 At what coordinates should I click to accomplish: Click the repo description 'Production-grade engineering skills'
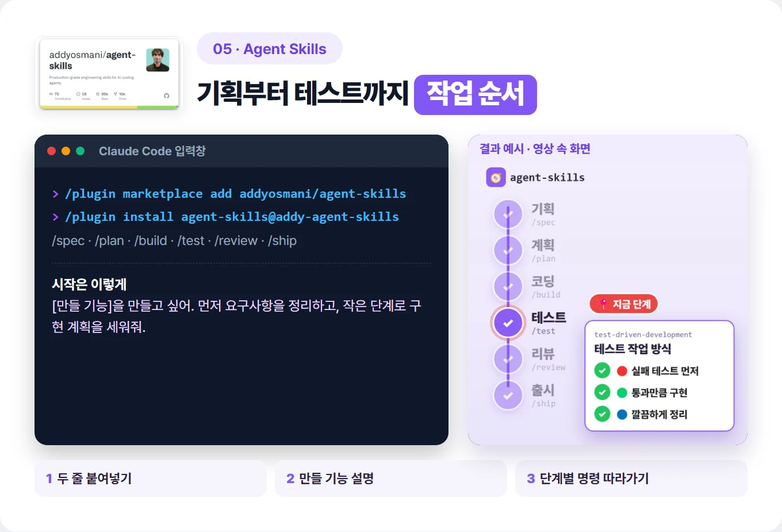[91, 80]
